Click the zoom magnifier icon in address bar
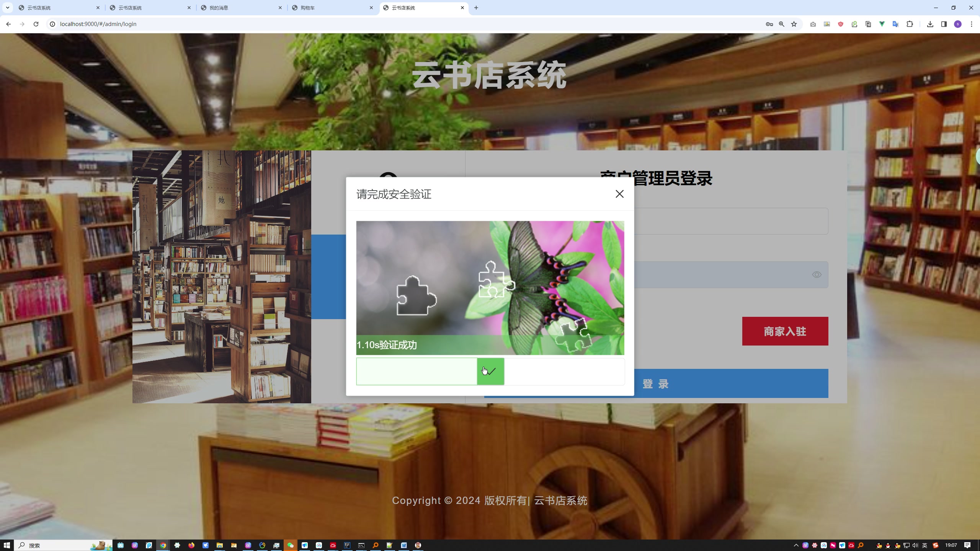980x551 pixels. tap(782, 24)
